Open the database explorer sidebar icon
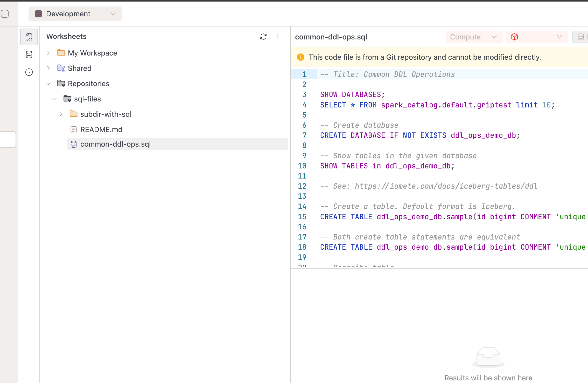The width and height of the screenshot is (588, 383). (29, 54)
